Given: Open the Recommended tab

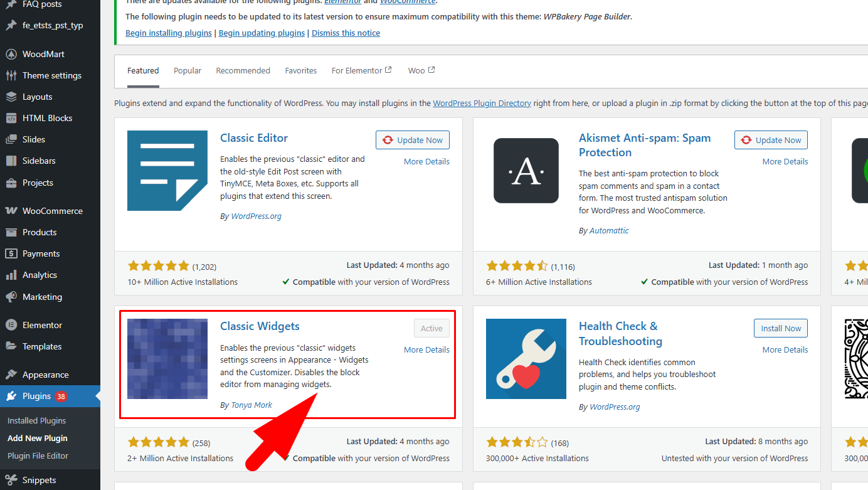Looking at the screenshot, I should [x=243, y=70].
